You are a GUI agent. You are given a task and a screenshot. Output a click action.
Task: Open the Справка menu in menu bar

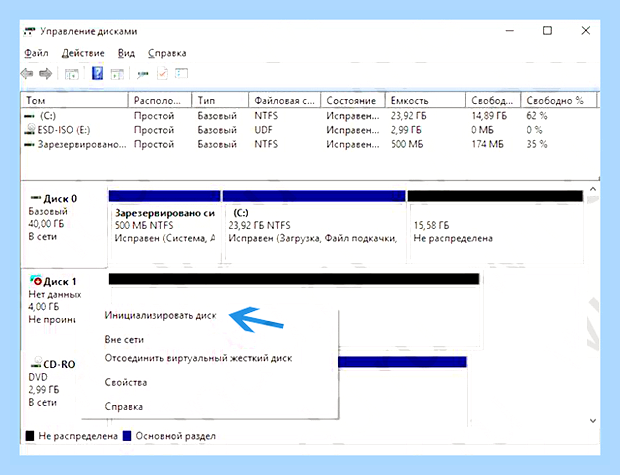tap(167, 53)
